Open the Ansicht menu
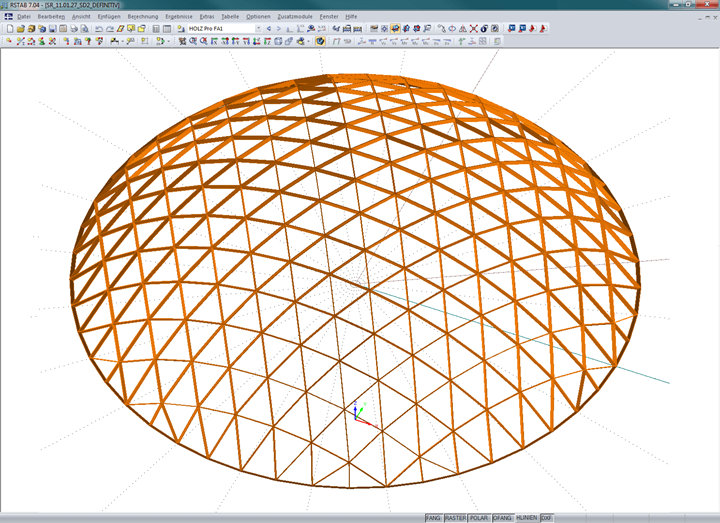 click(x=81, y=17)
